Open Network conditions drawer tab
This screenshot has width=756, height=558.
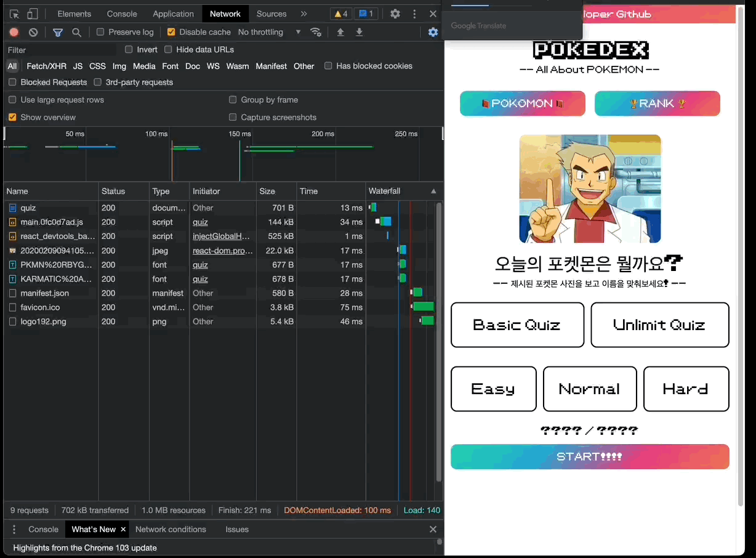(171, 529)
